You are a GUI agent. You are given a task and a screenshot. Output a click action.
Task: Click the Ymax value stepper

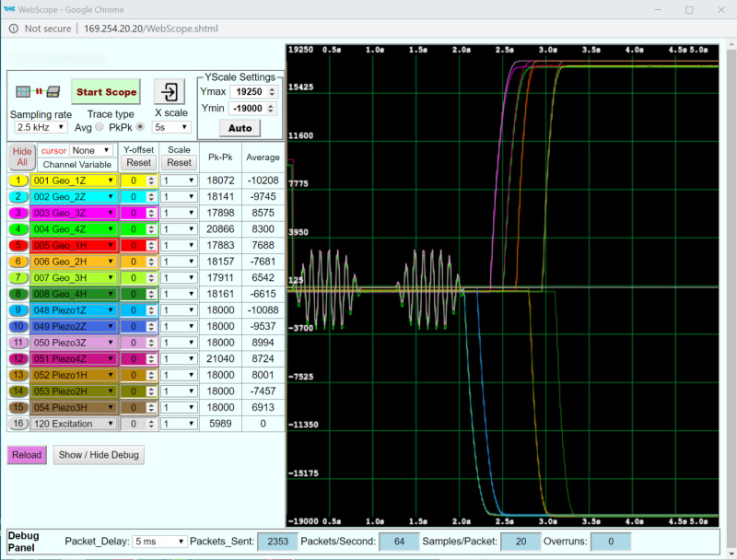272,92
